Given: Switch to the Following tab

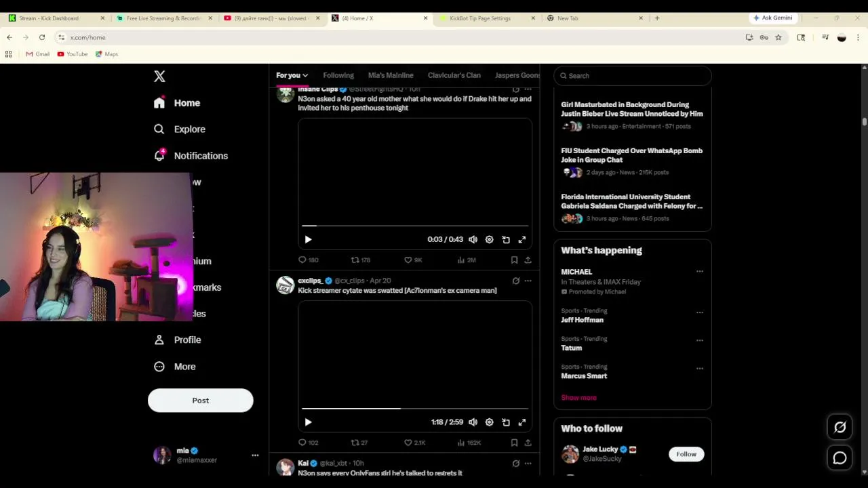Looking at the screenshot, I should point(338,75).
